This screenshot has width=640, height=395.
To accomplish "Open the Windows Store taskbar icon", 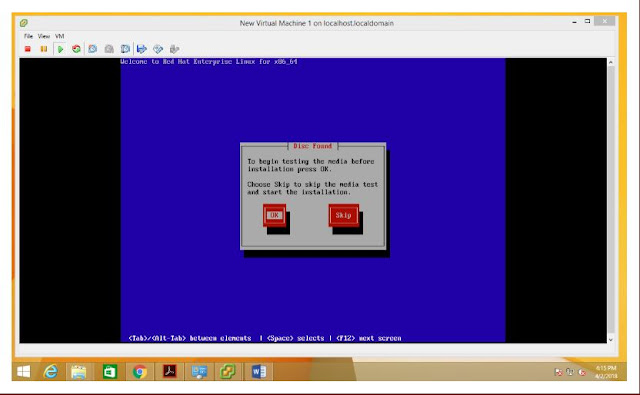I will [x=110, y=372].
